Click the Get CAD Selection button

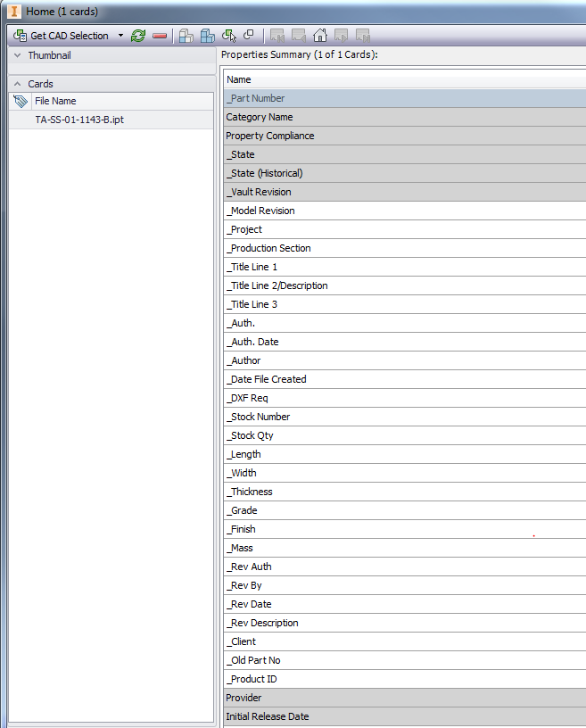[x=61, y=36]
